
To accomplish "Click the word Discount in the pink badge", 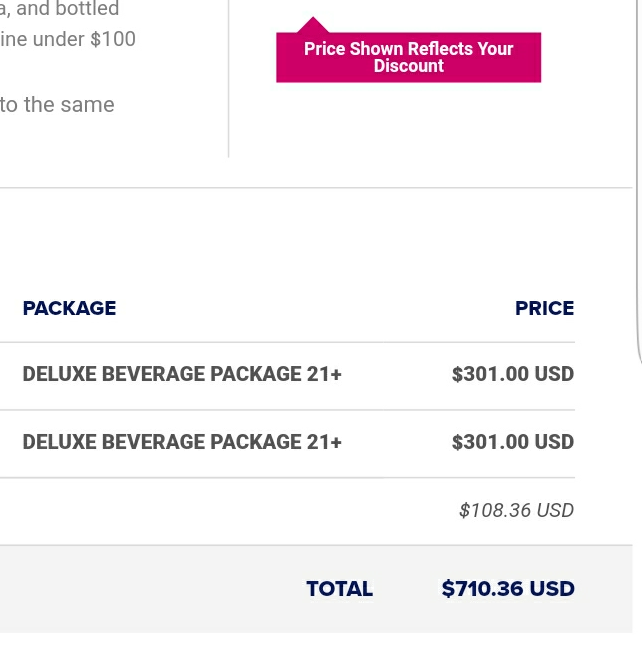I will (x=409, y=66).
